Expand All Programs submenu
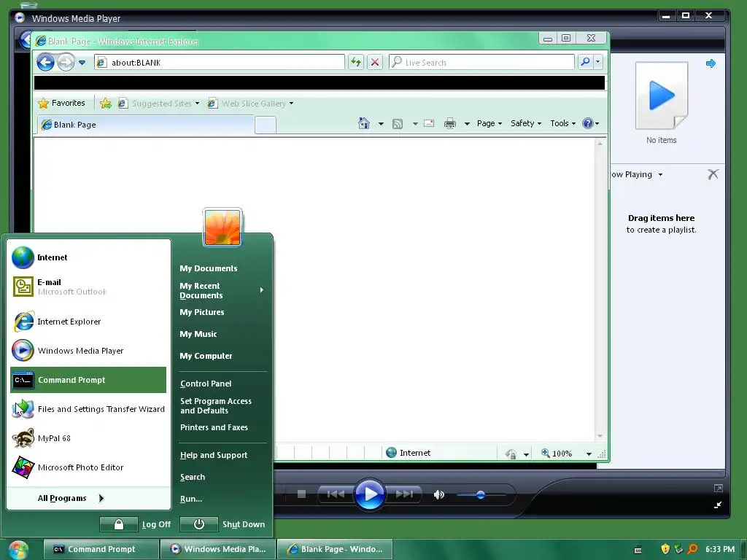747x560 pixels. 71,498
